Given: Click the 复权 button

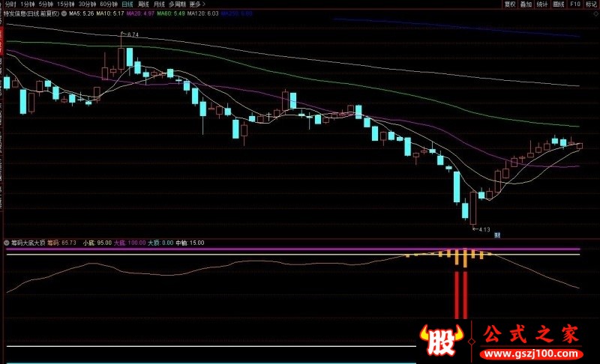Looking at the screenshot, I should click(x=510, y=4).
